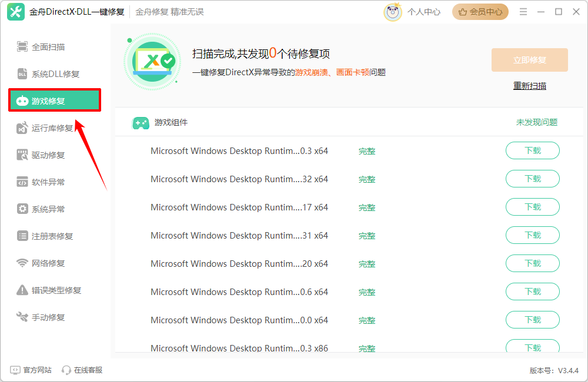Open 会员中心 button
The height and width of the screenshot is (382, 588).
tap(480, 12)
